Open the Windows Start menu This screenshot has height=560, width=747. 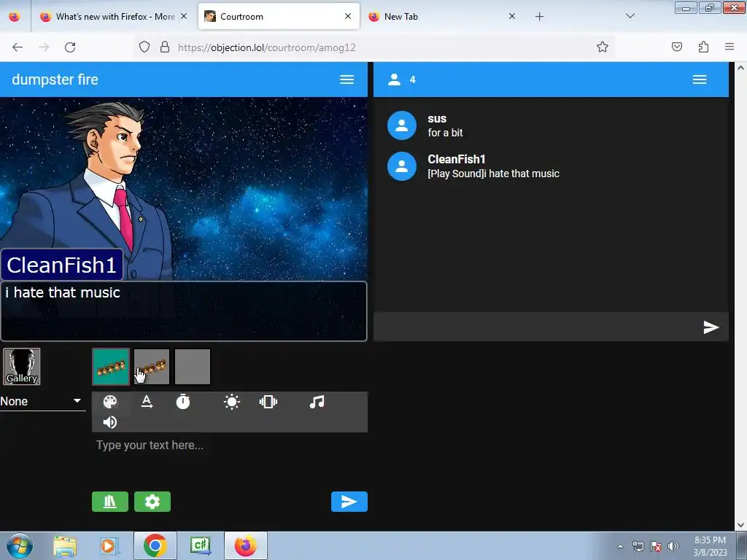pos(19,545)
